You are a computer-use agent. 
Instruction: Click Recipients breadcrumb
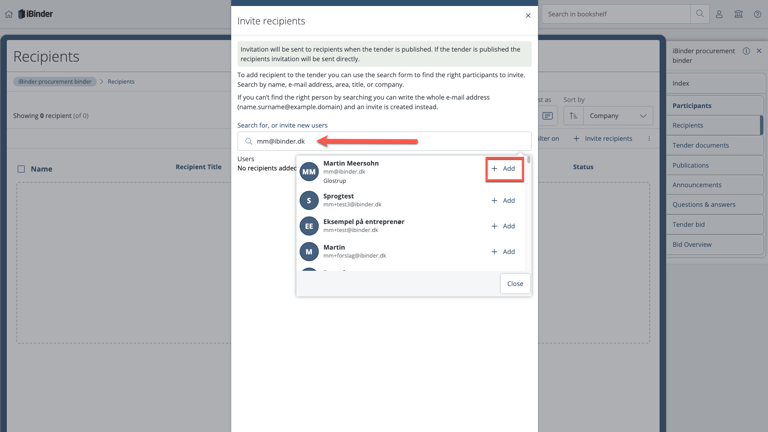121,82
